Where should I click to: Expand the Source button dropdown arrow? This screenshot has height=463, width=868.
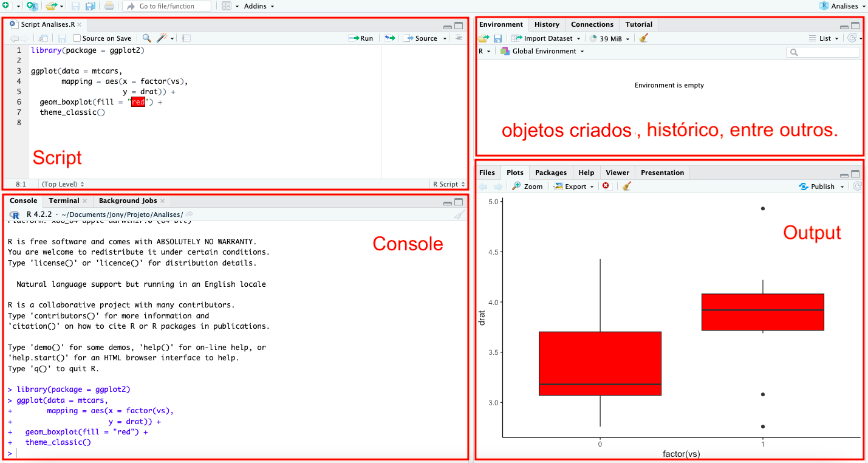445,38
